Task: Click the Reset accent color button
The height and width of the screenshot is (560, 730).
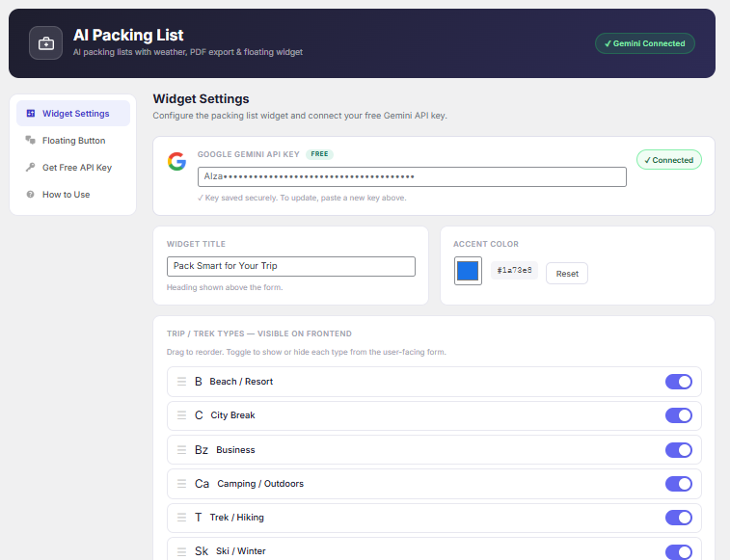Action: (x=567, y=273)
